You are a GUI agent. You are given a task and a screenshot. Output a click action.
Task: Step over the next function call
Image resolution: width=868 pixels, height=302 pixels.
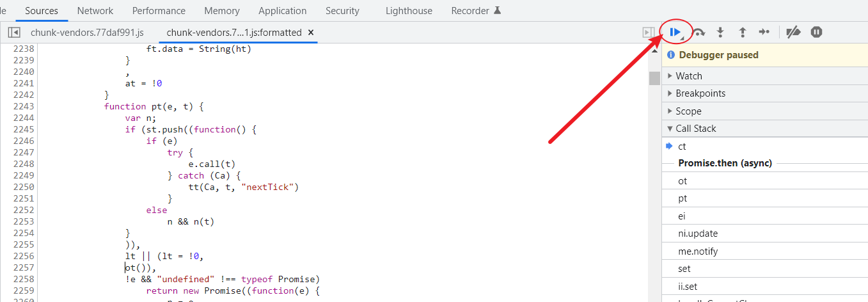pos(699,32)
